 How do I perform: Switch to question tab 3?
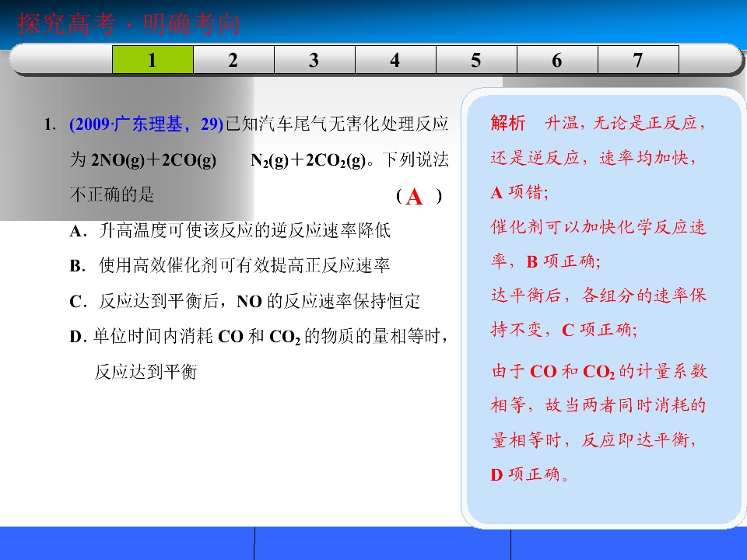point(314,60)
